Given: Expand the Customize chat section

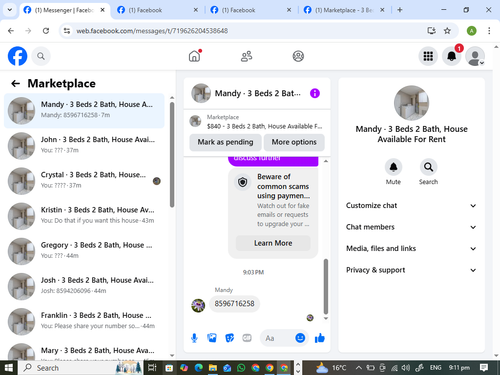Looking at the screenshot, I should (411, 205).
